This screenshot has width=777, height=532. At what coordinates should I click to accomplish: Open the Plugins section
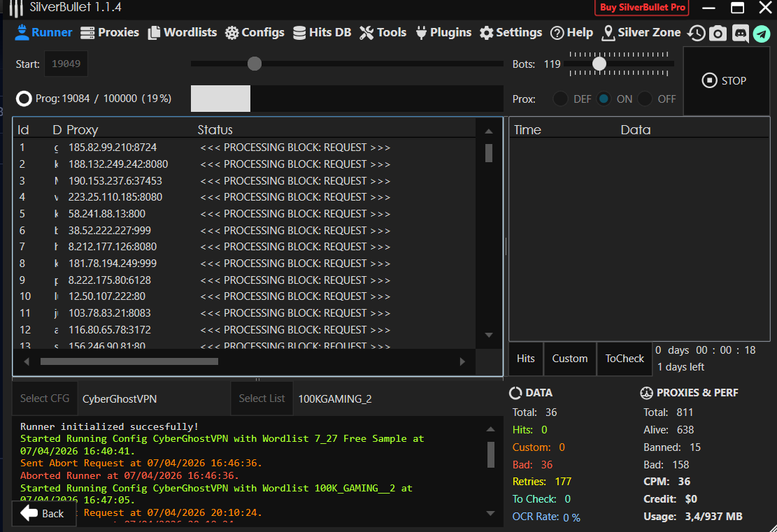point(443,32)
